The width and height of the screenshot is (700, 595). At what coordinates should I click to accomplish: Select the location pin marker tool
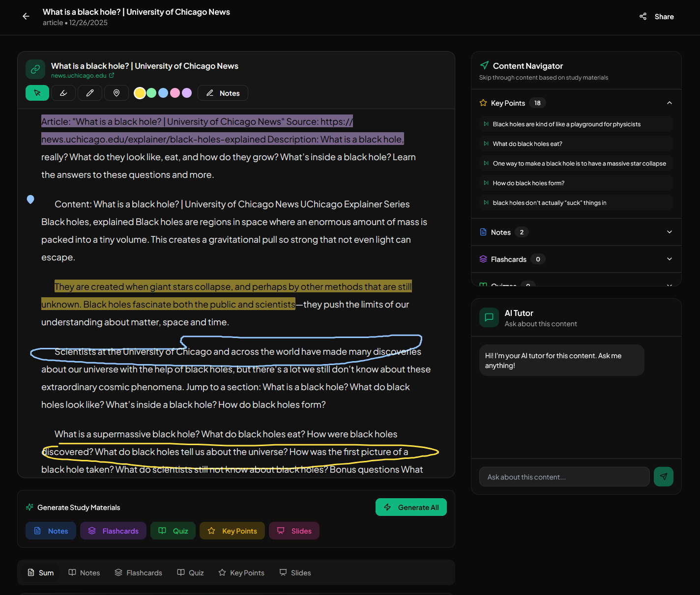[116, 92]
